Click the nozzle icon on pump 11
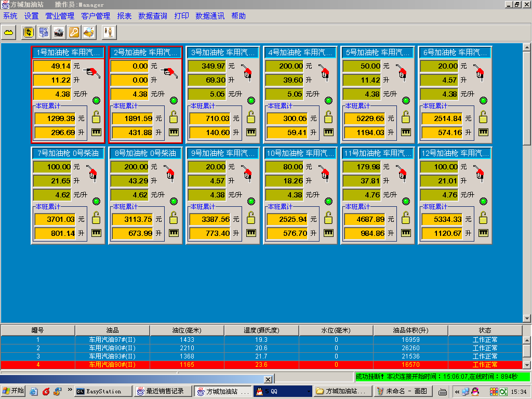The height and width of the screenshot is (399, 532). (402, 174)
